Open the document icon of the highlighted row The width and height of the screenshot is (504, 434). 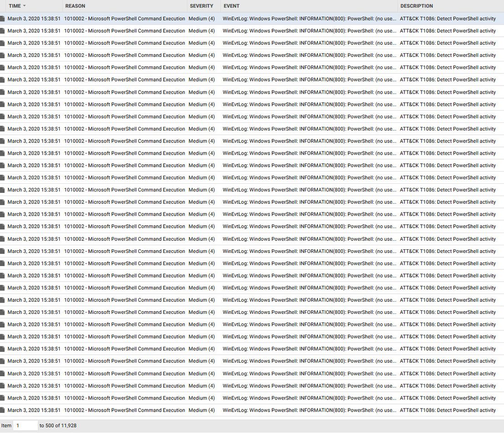(2, 19)
